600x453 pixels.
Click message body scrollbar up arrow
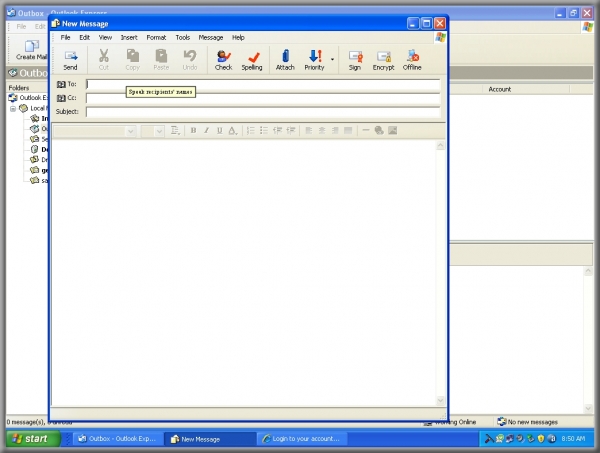point(440,145)
